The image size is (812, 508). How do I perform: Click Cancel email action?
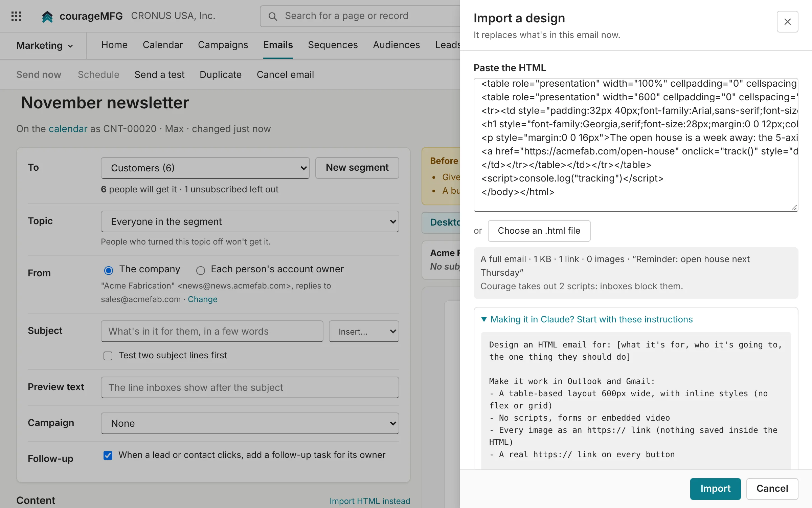point(285,75)
